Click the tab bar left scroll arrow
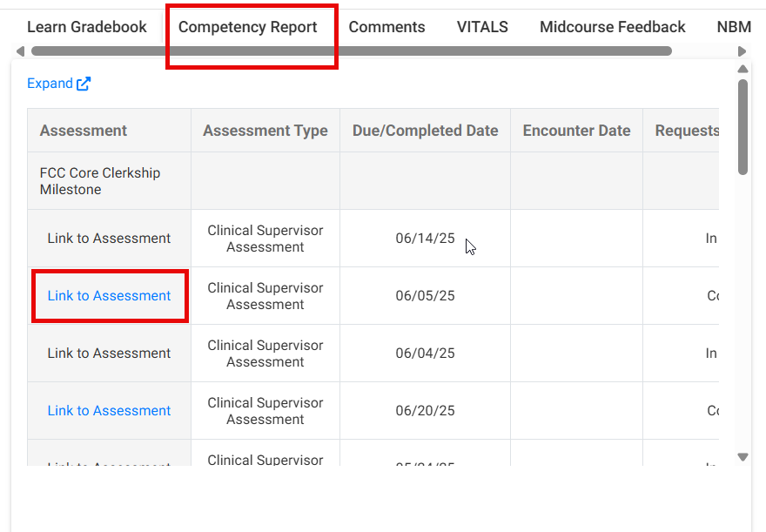This screenshot has height=532, width=766. pyautogui.click(x=21, y=51)
